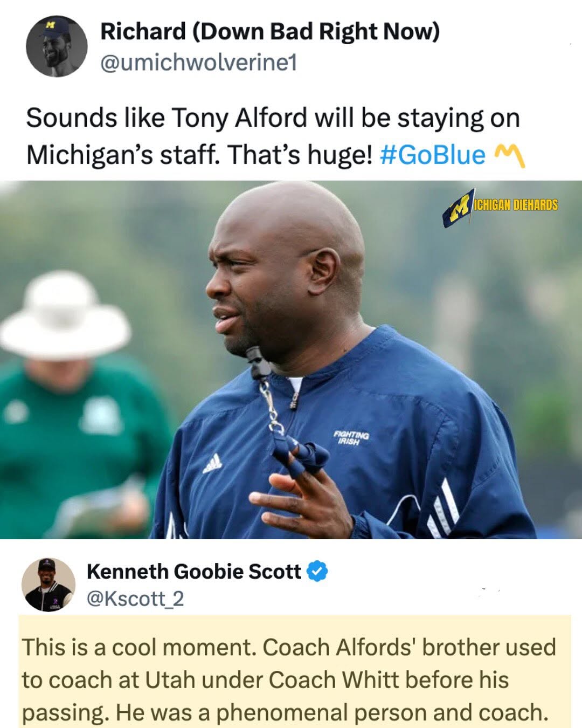Viewport: 582px width, 728px height.
Task: Click the Kenneth Goobie Scott display name
Action: tap(194, 572)
